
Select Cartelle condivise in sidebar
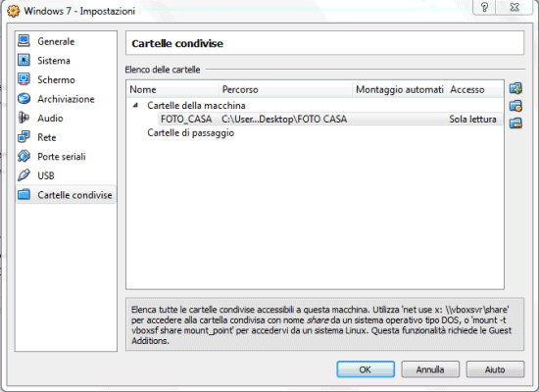pos(67,195)
